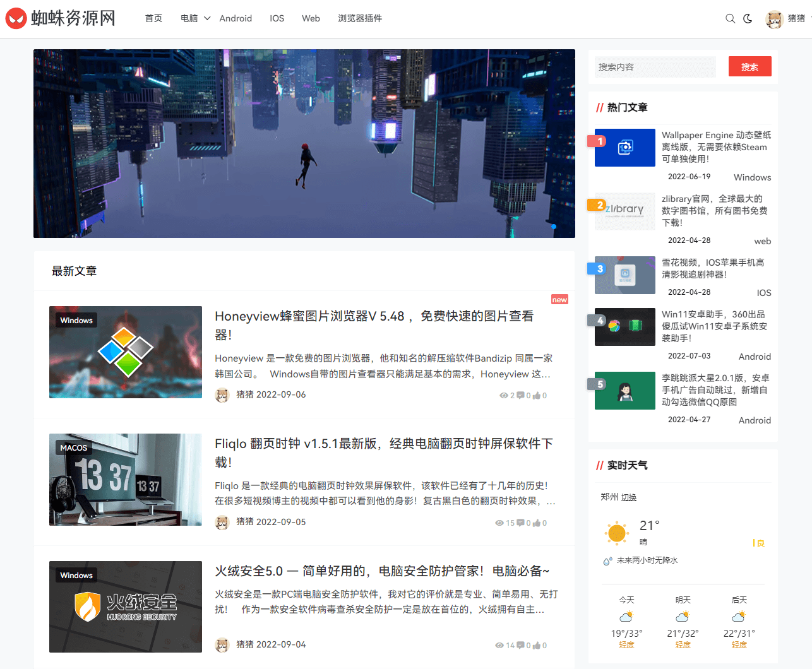Open 李跳跳派大星2.0.1版 article link
812x669 pixels.
[715, 390]
